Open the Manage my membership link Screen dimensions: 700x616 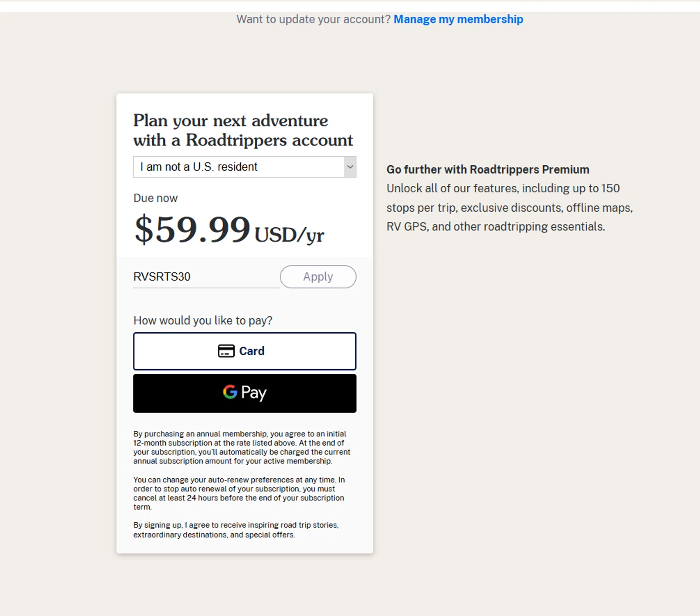[458, 19]
